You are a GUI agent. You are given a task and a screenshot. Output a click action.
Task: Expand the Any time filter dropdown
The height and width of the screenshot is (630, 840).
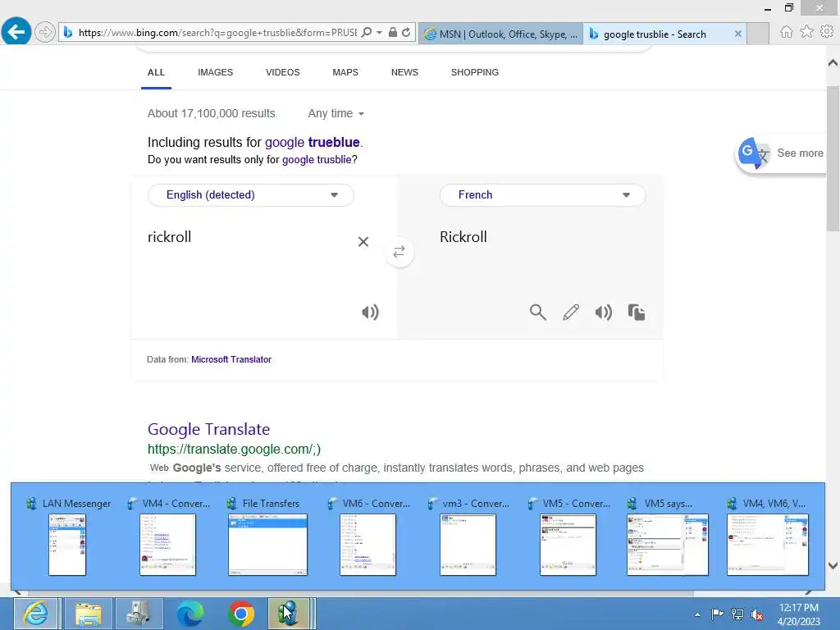pos(336,113)
